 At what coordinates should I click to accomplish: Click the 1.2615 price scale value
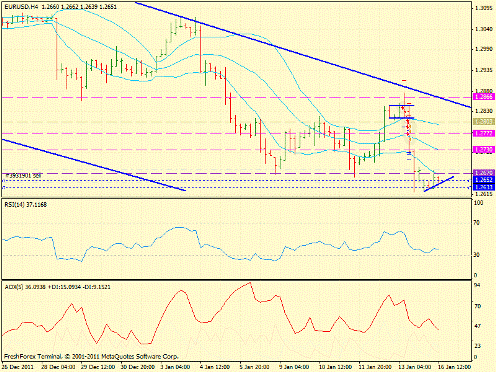pos(484,194)
